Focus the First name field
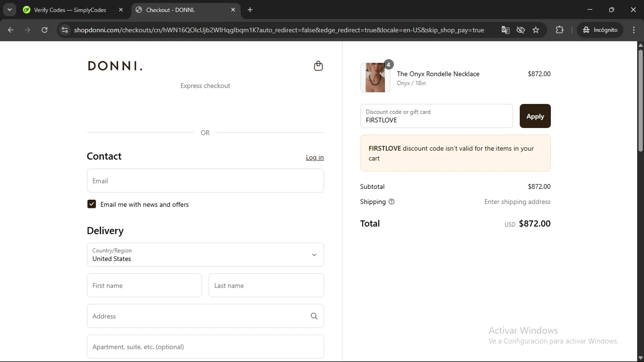This screenshot has width=644, height=362. tap(144, 286)
